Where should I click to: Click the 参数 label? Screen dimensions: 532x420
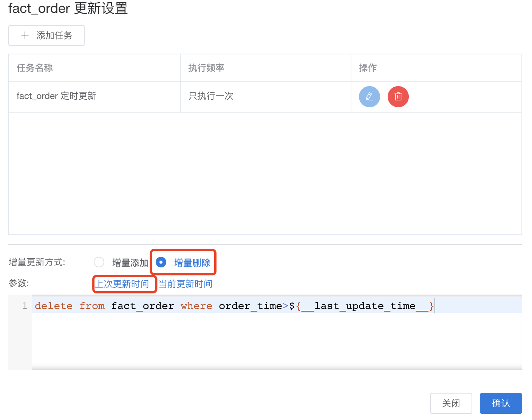[19, 283]
